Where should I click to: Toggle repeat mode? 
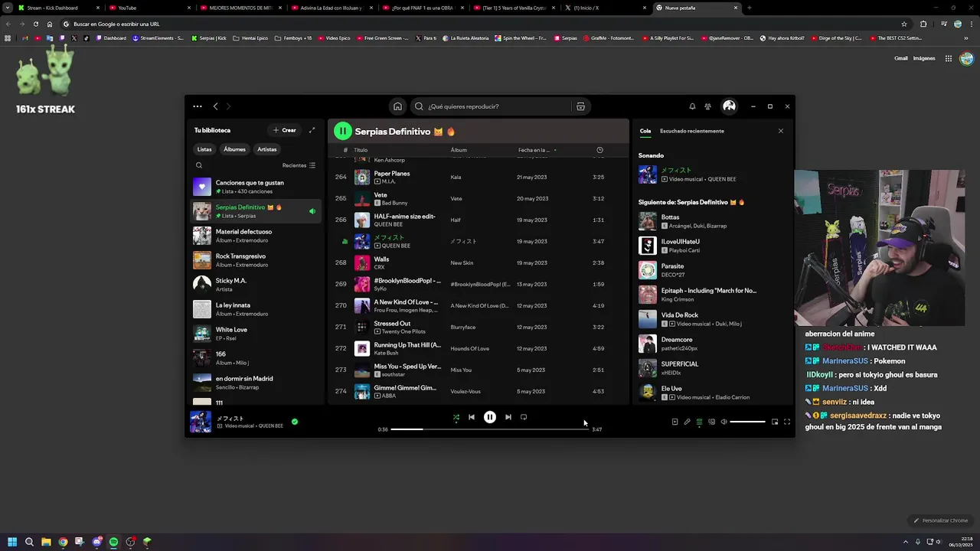click(524, 417)
